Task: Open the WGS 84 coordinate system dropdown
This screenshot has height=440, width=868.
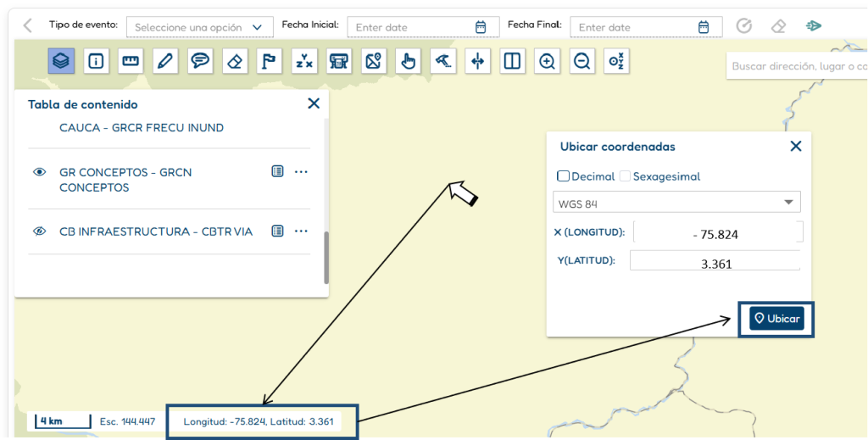Action: point(676,202)
